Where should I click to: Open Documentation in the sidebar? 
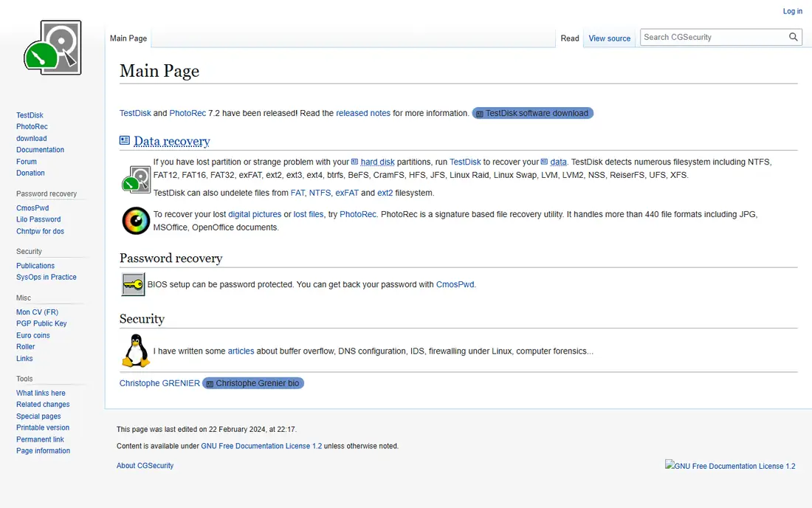[x=40, y=150]
